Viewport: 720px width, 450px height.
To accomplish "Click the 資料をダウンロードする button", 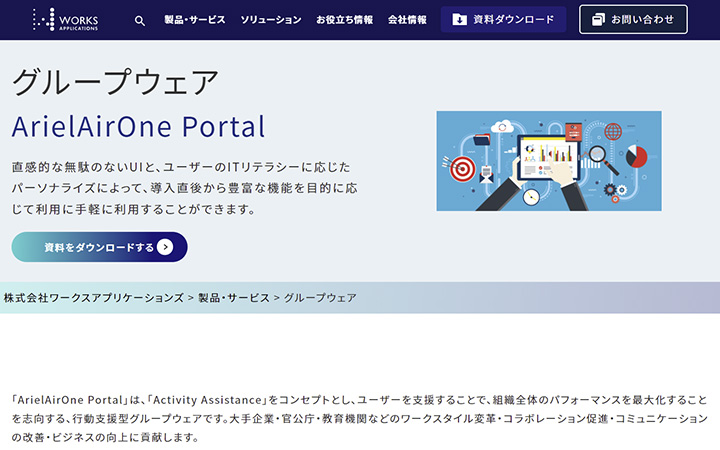I will pos(99,247).
